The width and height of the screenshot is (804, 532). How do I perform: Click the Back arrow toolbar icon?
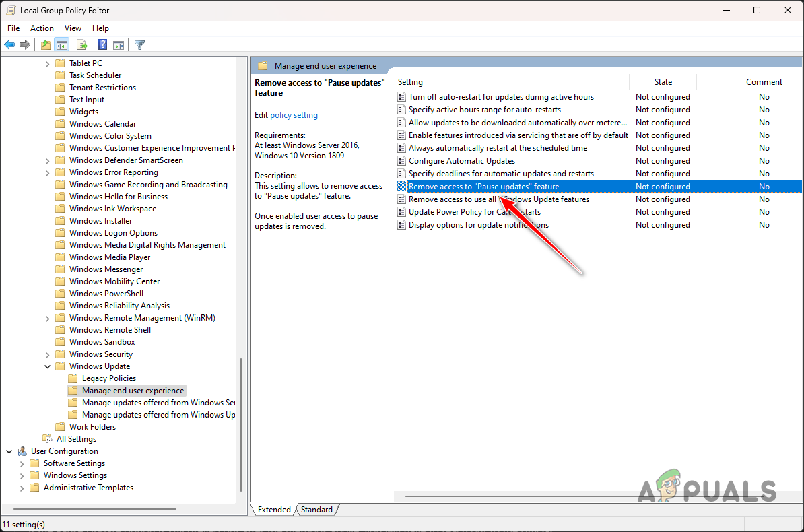(x=9, y=45)
